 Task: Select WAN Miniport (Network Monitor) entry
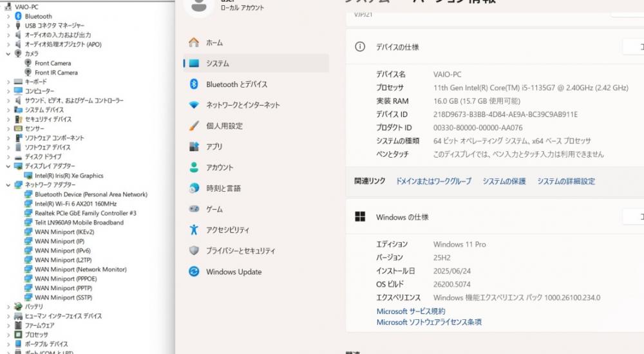pyautogui.click(x=80, y=270)
